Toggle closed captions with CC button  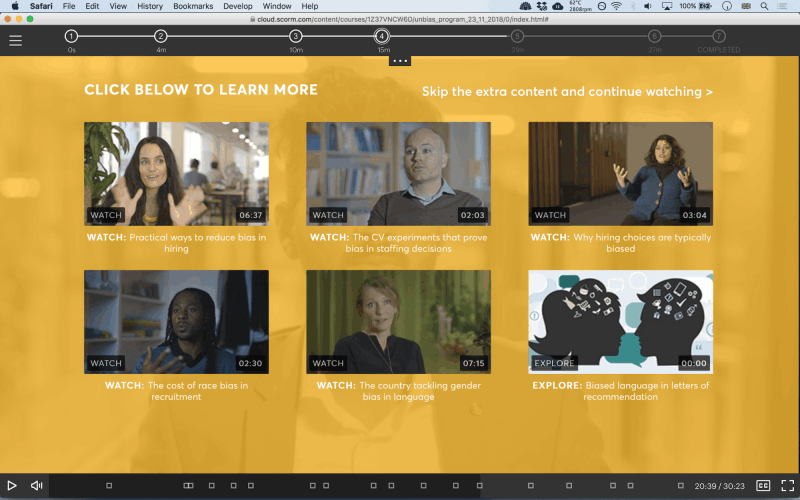click(763, 486)
